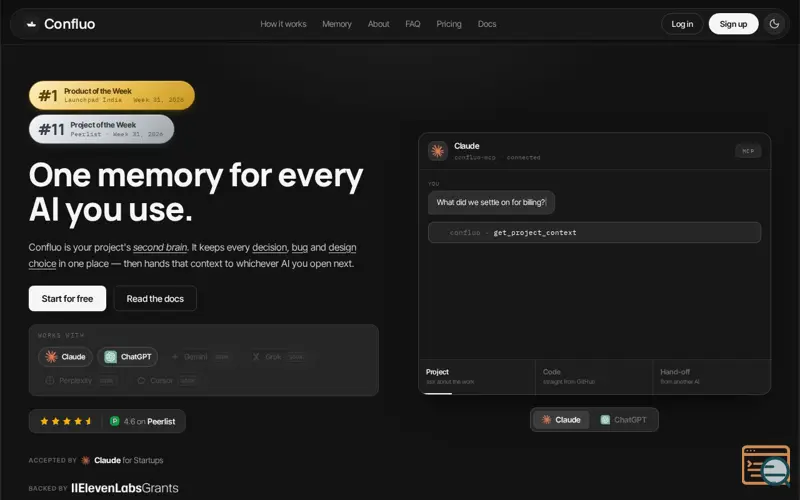The width and height of the screenshot is (800, 500).
Task: Select ChatGPT in the demo switcher
Action: (623, 420)
